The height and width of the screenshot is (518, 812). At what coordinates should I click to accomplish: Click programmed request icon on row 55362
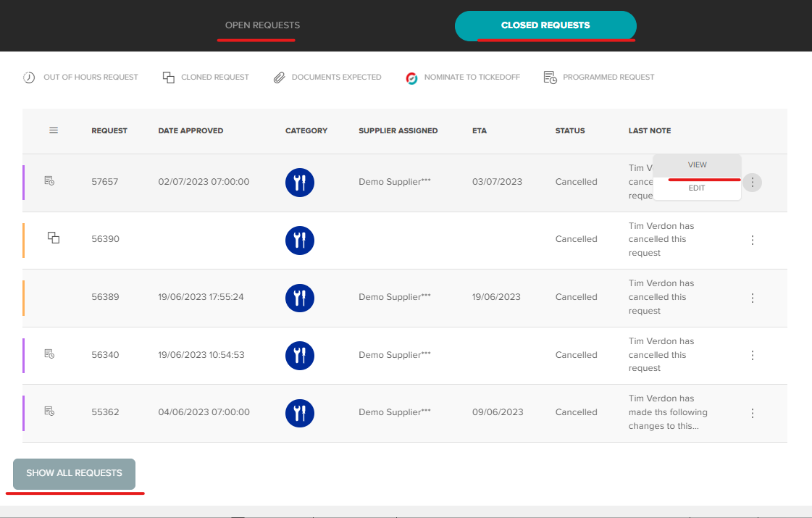pos(49,412)
